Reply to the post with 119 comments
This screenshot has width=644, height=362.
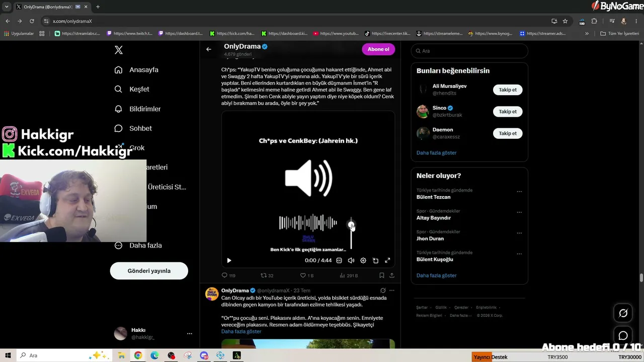pyautogui.click(x=228, y=276)
